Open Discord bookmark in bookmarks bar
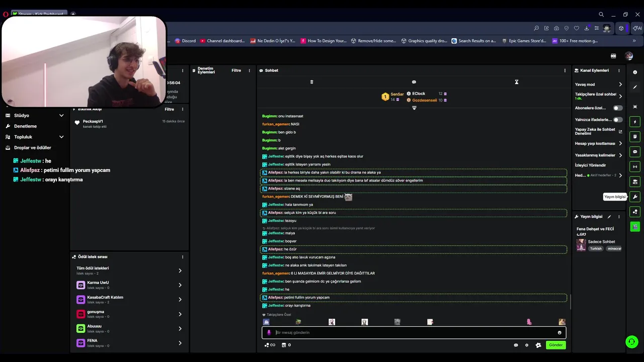Image resolution: width=644 pixels, height=362 pixels. pyautogui.click(x=185, y=41)
